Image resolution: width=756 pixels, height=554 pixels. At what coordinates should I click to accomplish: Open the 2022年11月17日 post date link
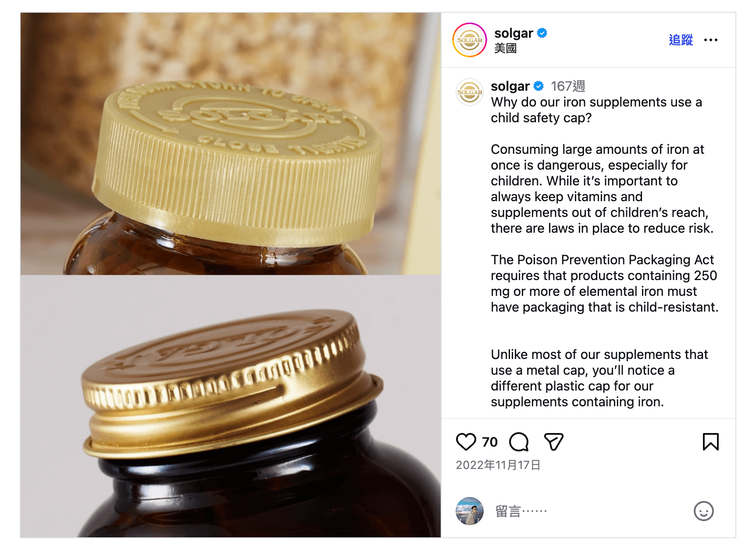(x=498, y=465)
